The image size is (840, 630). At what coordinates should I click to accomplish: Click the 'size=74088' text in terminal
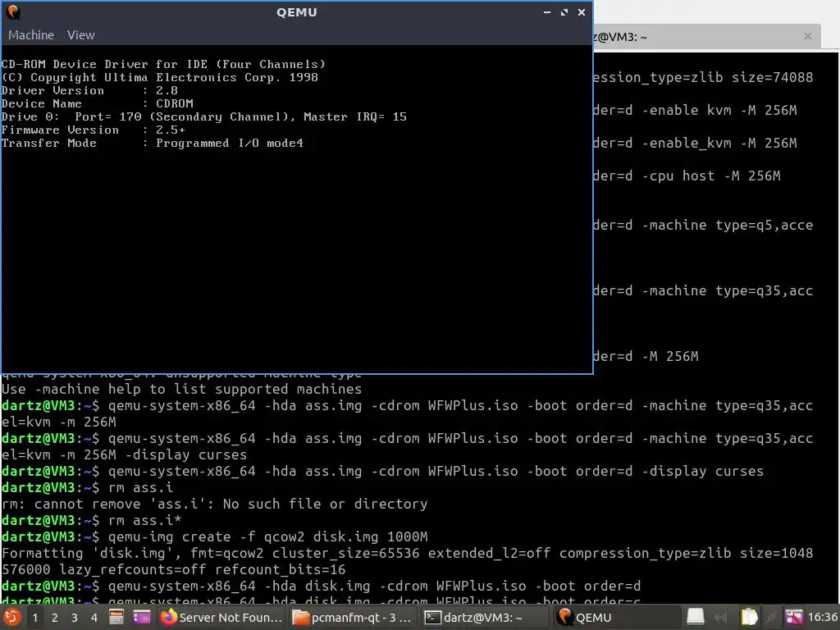[x=773, y=77]
